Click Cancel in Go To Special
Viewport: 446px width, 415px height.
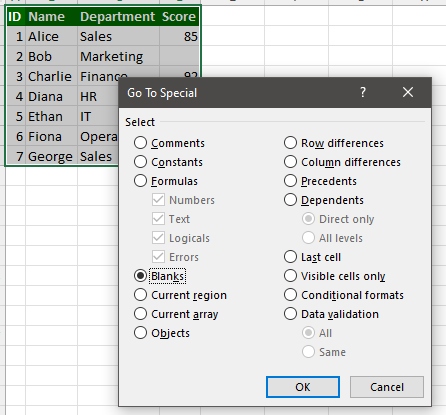point(387,387)
